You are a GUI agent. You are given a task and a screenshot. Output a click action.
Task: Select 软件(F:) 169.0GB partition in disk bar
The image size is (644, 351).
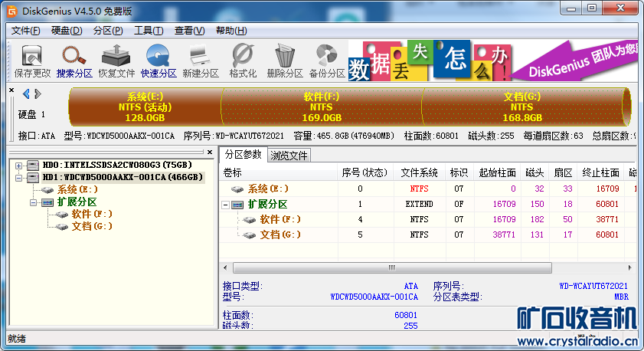(322, 107)
